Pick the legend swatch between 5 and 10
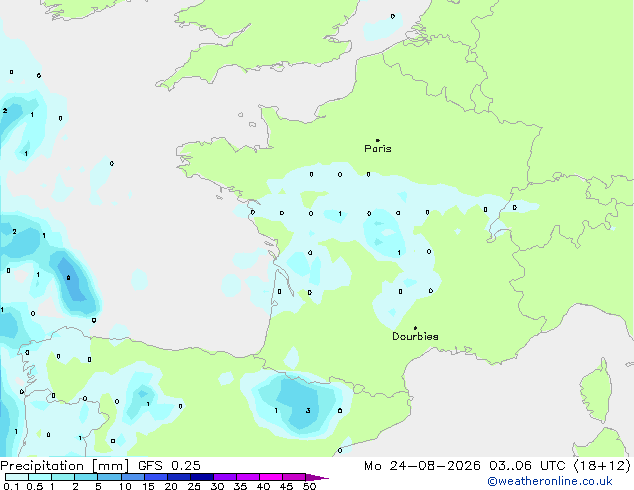Viewport: 634px width, 490px height. 110,477
